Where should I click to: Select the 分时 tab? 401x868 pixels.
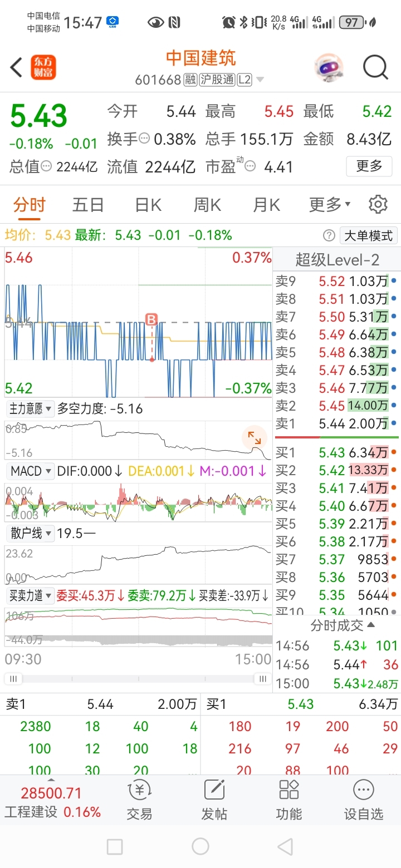click(29, 205)
